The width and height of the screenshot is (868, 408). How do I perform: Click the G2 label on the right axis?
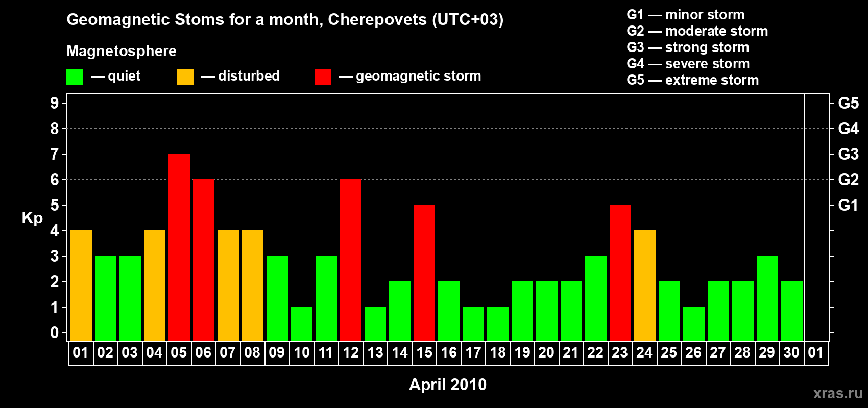(x=849, y=180)
